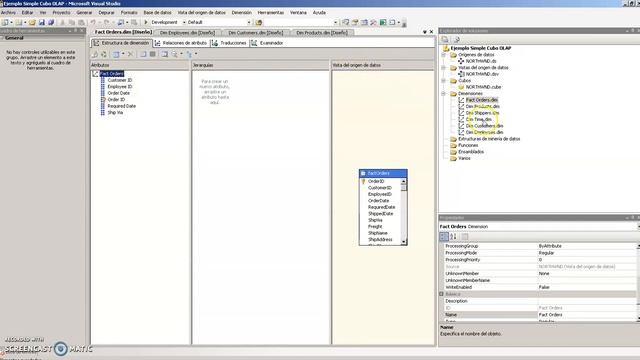Click the Open File folder icon
Viewport: 640px width, 360px height.
click(x=32, y=22)
